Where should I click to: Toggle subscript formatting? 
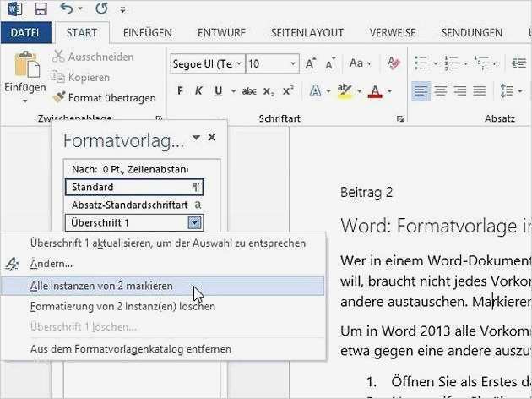[x=269, y=91]
